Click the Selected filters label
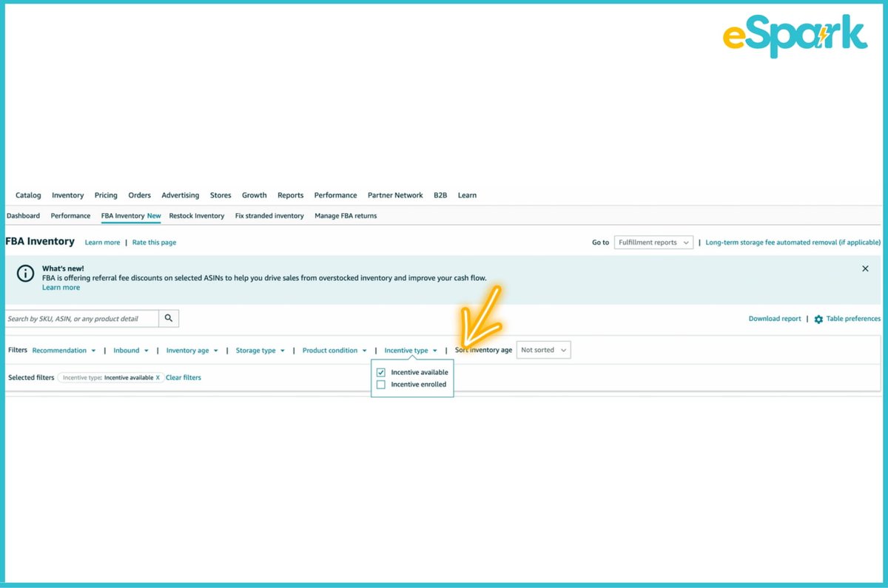 point(31,377)
